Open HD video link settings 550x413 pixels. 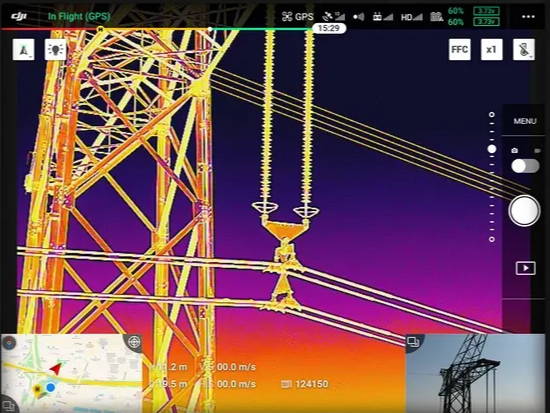pos(412,16)
